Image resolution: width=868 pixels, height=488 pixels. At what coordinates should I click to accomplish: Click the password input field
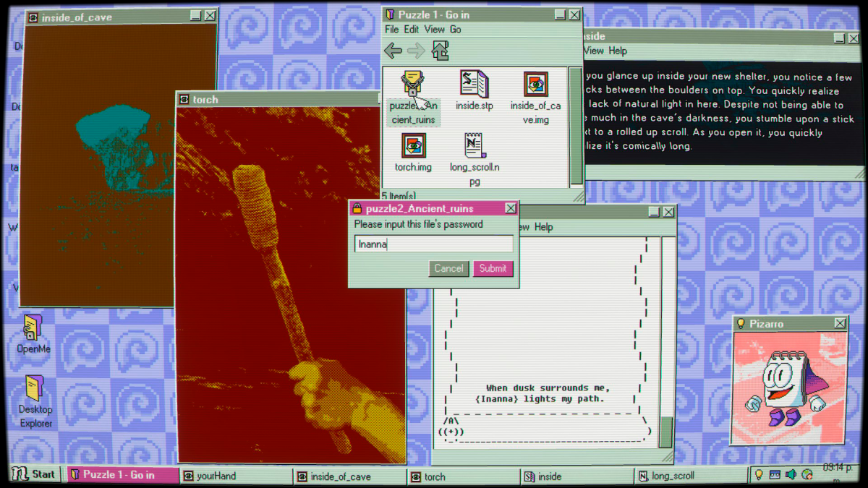pyautogui.click(x=434, y=244)
